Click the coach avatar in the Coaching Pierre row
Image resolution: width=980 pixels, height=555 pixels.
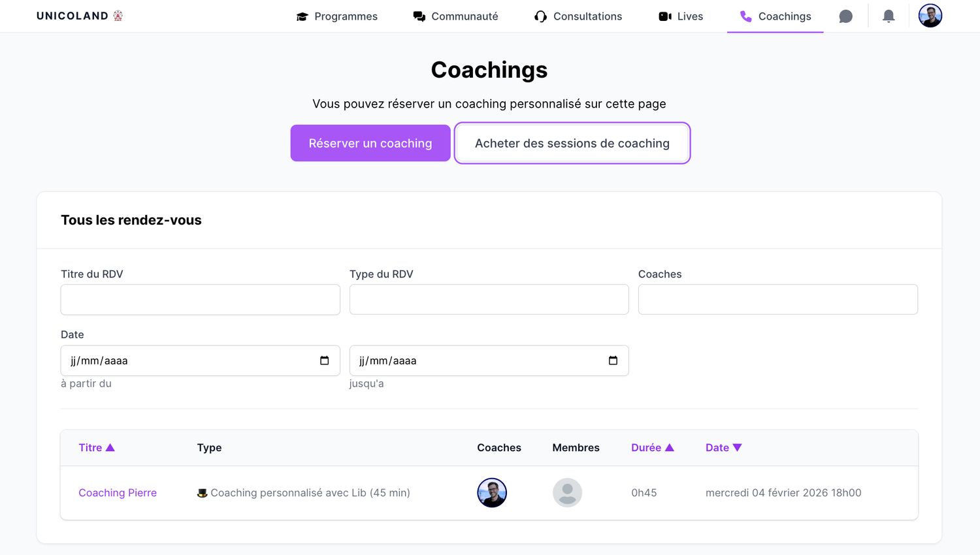tap(492, 493)
